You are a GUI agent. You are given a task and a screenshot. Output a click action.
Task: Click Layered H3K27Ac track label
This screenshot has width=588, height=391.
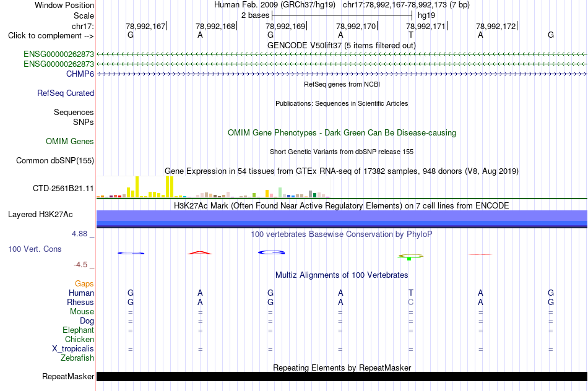pos(40,215)
